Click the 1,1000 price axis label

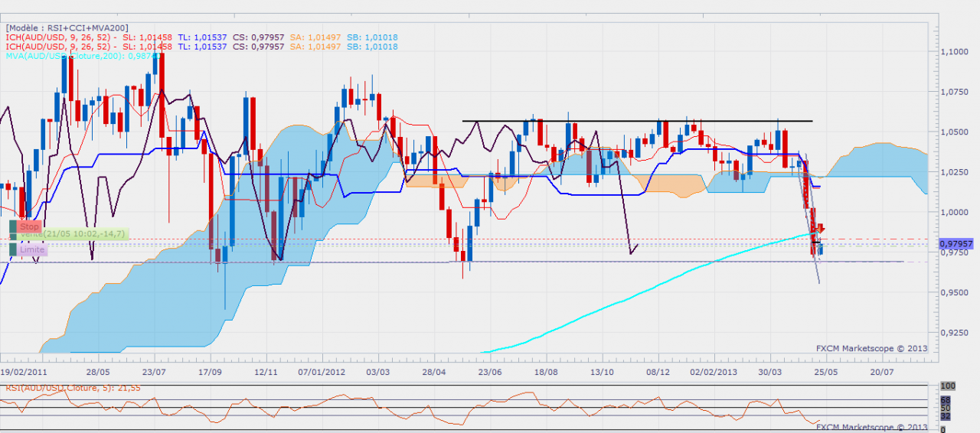pos(954,50)
